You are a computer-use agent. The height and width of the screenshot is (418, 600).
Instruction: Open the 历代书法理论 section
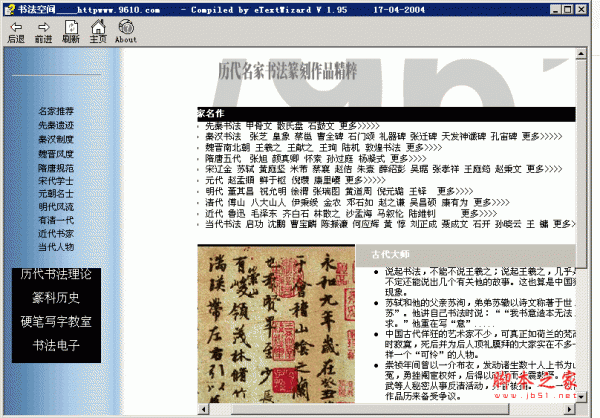56,274
